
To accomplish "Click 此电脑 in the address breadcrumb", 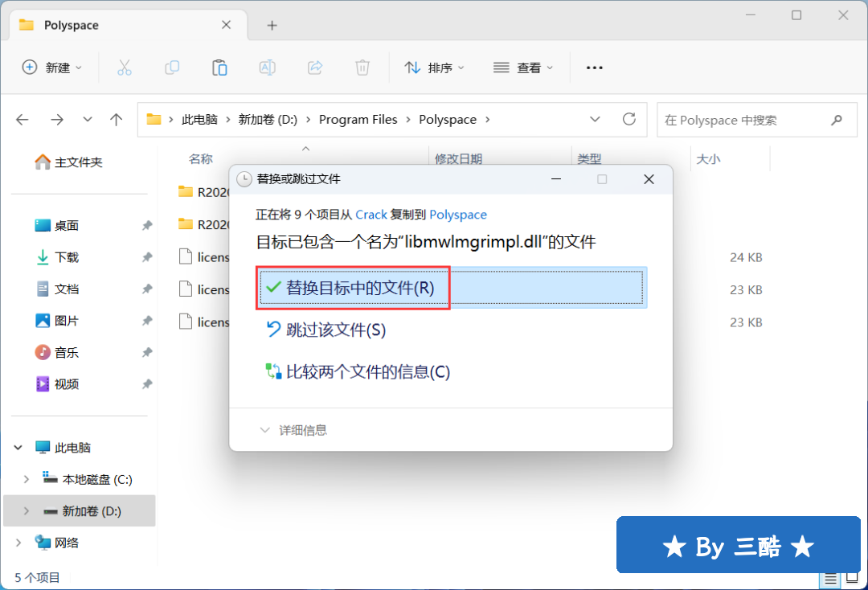I will (x=199, y=120).
